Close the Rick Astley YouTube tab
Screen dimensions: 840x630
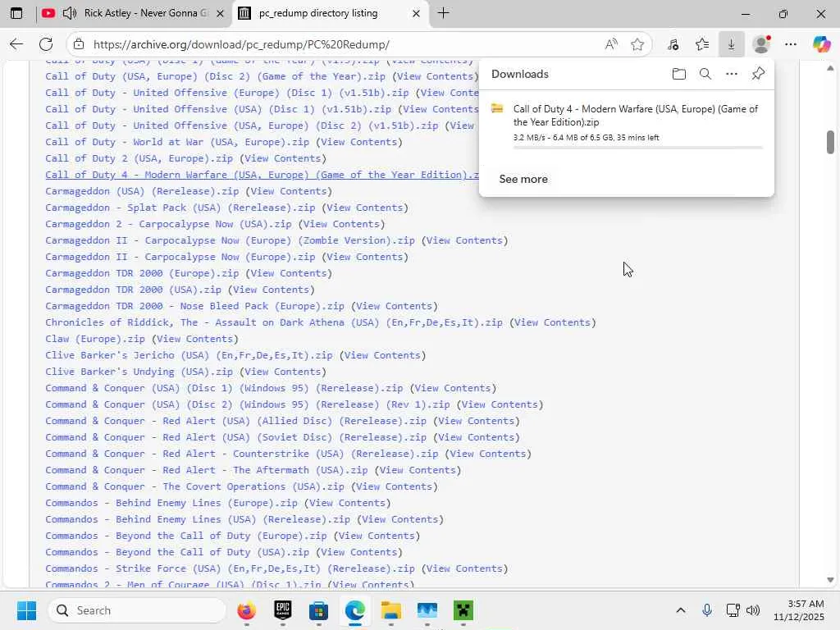[x=220, y=13]
